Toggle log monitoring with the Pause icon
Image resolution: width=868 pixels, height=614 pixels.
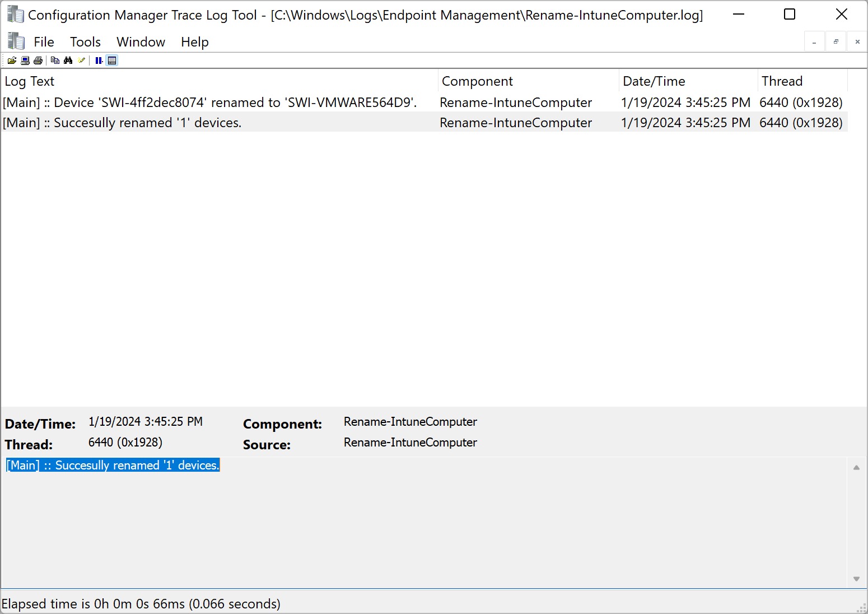pos(99,60)
